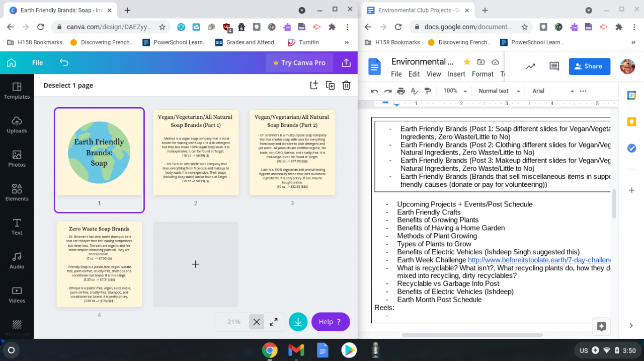This screenshot has height=361, width=644.
Task: Open Canva share upload icon
Action: click(346, 63)
